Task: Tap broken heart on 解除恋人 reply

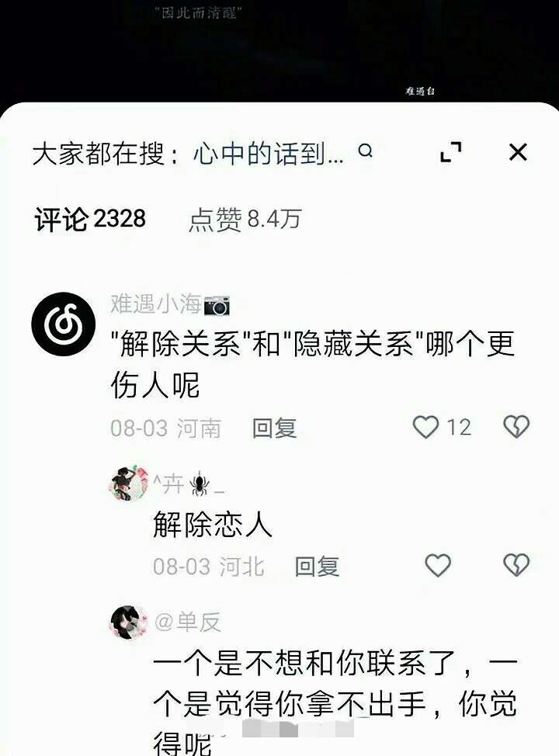Action: (x=516, y=564)
